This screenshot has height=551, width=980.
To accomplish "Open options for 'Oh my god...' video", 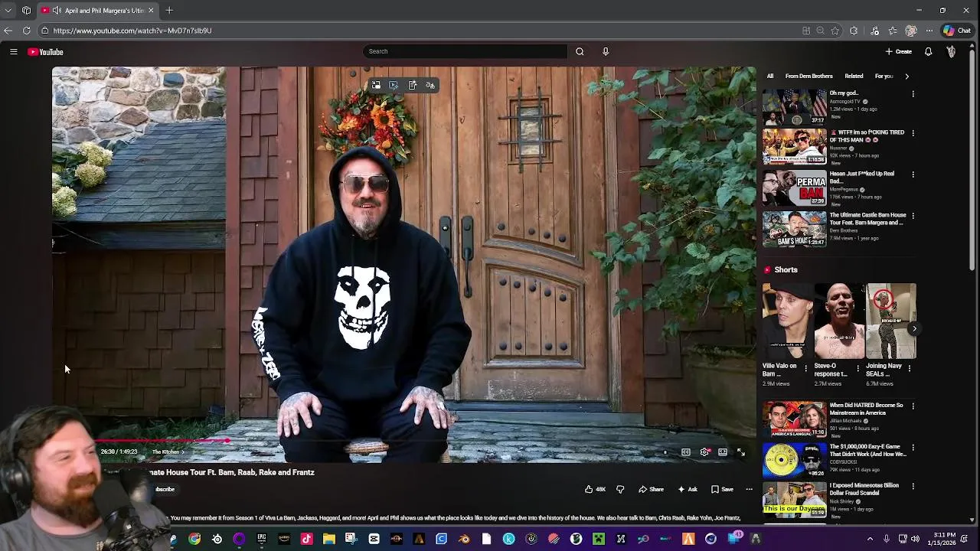I will click(x=913, y=93).
